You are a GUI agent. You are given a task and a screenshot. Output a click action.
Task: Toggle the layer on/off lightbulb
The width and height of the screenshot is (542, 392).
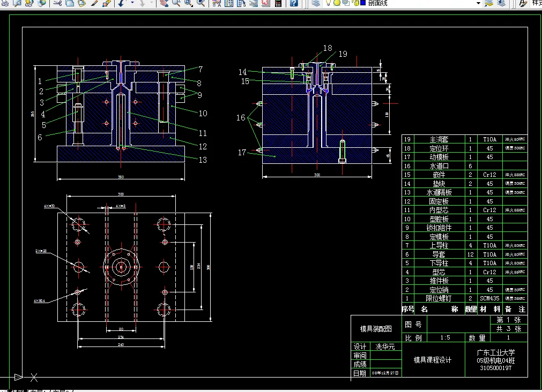(328, 3)
